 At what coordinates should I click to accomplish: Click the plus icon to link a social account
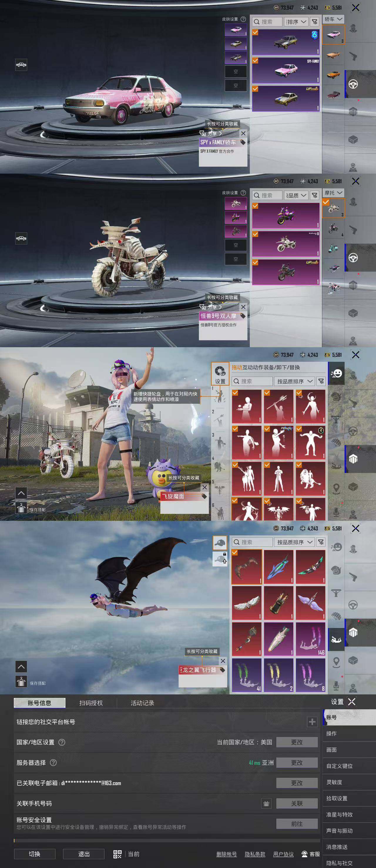312,722
